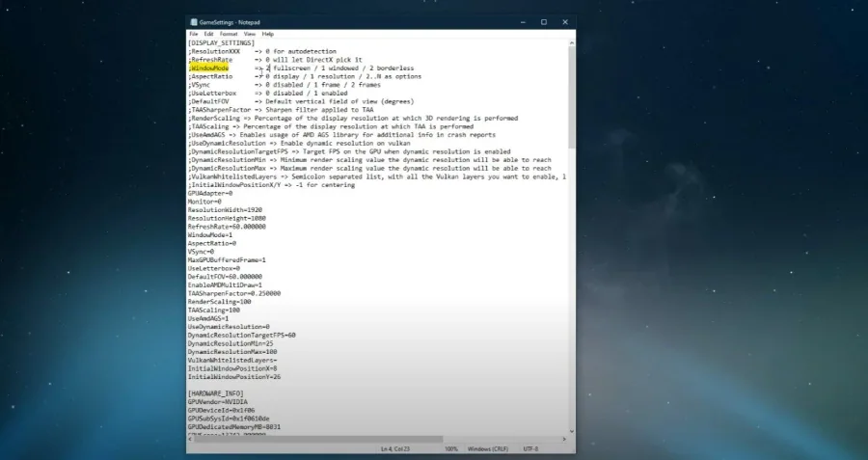
Task: Place cursor in the WindowMode=1 line
Action: tap(210, 234)
